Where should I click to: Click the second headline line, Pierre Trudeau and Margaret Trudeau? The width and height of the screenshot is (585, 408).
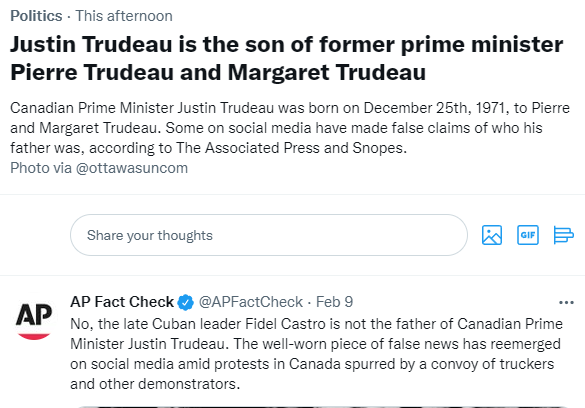pos(218,72)
